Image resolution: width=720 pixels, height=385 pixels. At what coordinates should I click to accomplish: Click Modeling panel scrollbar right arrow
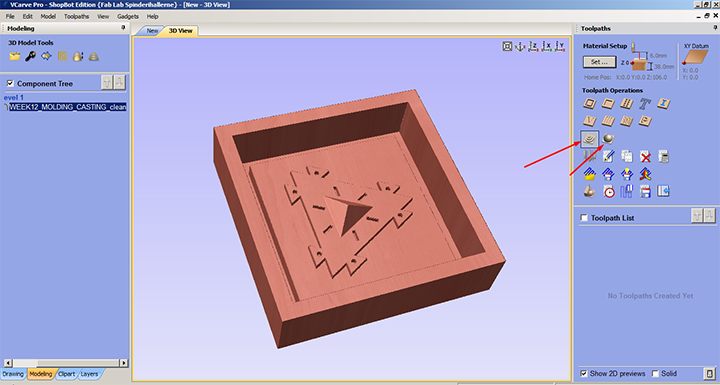[124, 363]
